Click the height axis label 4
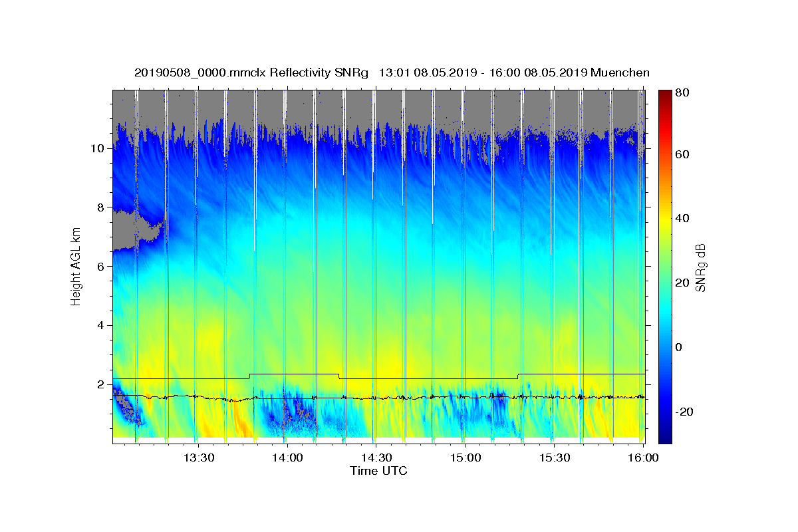This screenshot has height=532, width=798. click(x=101, y=325)
